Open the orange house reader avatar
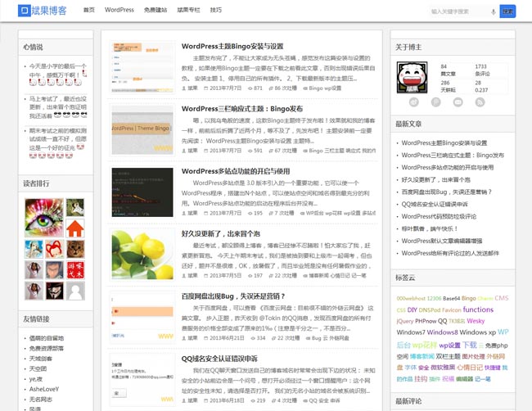The height and width of the screenshot is (411, 532). click(x=75, y=228)
